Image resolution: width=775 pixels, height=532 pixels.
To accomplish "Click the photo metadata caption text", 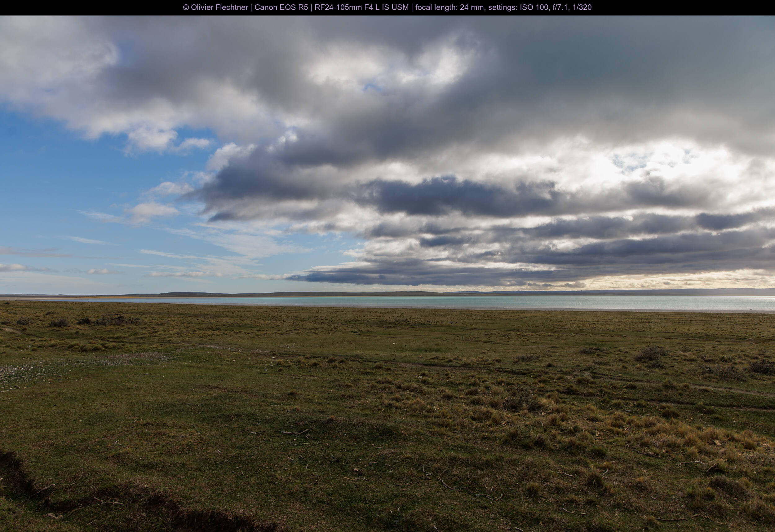I will pyautogui.click(x=387, y=7).
